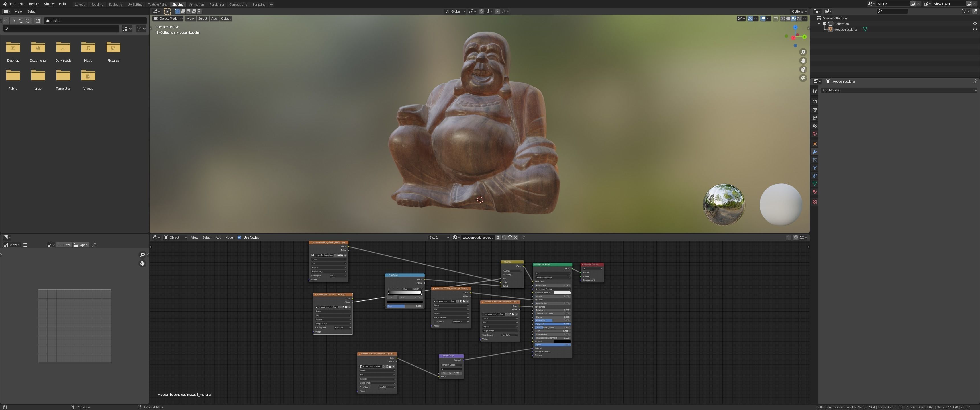This screenshot has width=980, height=410.
Task: Open the viewport Object menu button
Action: [x=226, y=19]
